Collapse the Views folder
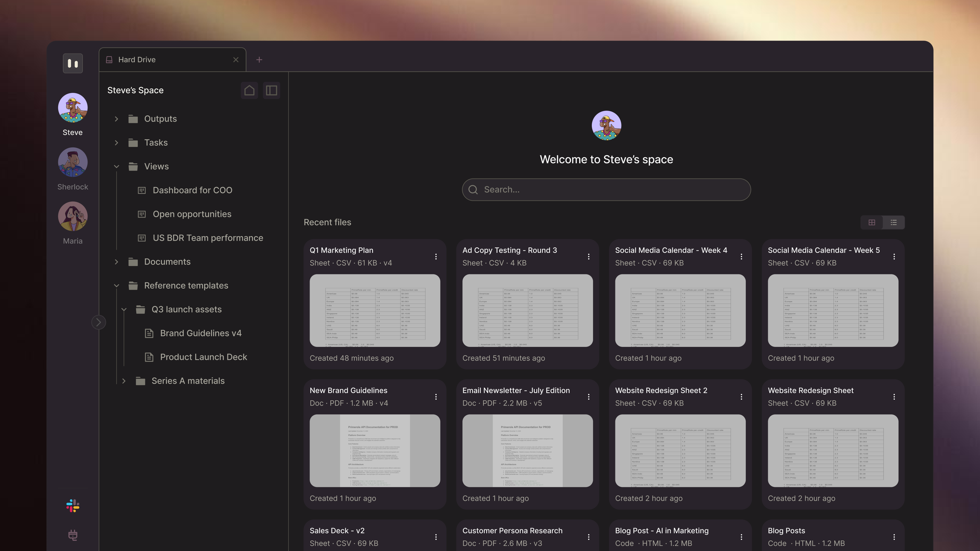Image resolution: width=980 pixels, height=551 pixels. (x=116, y=167)
